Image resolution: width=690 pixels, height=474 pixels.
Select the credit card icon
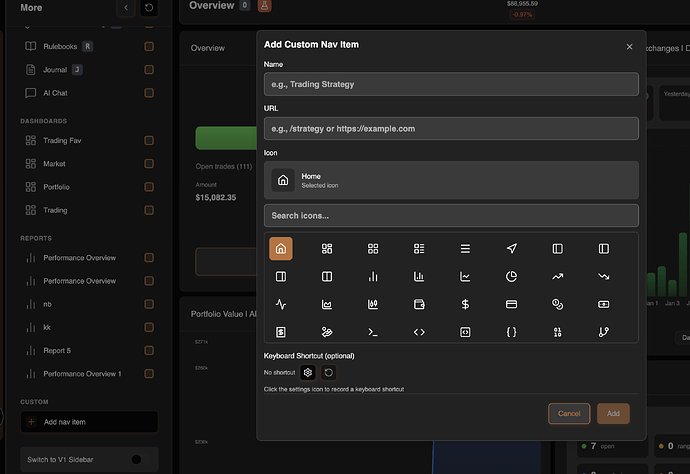point(511,304)
